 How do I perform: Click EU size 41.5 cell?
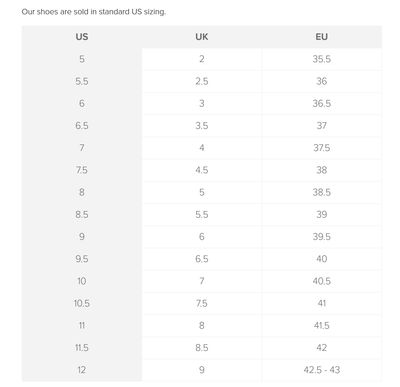[322, 326]
